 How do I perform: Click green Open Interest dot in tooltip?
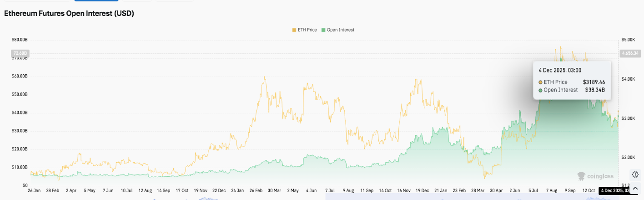(x=540, y=90)
